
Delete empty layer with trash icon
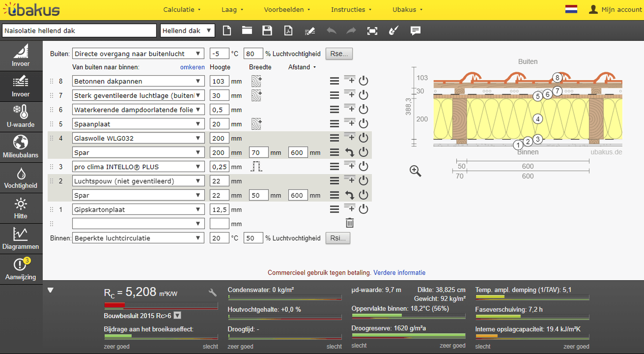350,223
